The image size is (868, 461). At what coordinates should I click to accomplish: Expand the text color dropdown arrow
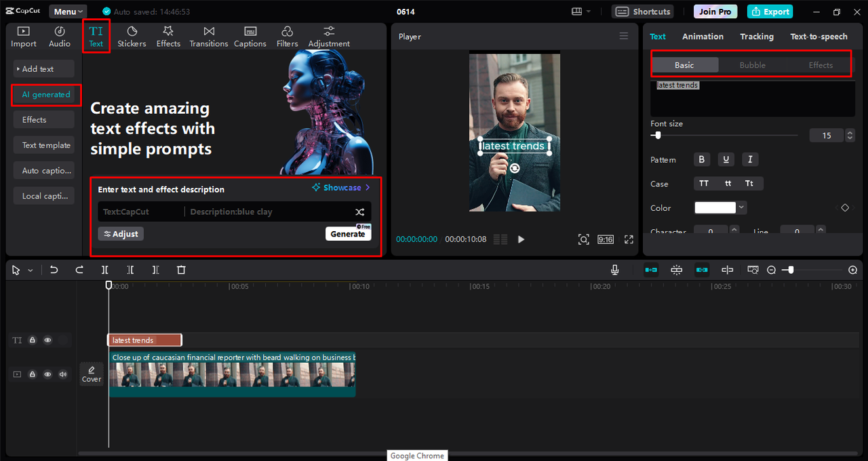pos(742,207)
